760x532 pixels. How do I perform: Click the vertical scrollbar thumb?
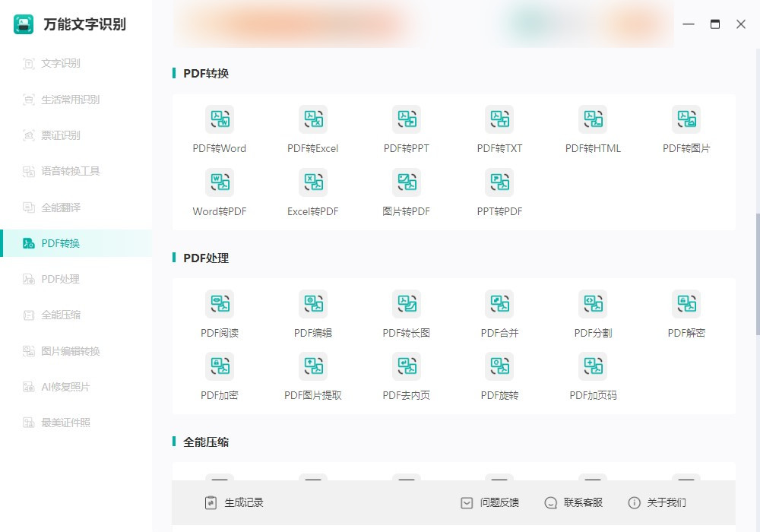click(758, 274)
